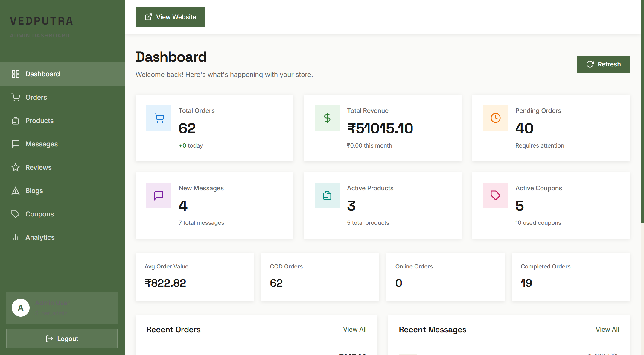The image size is (644, 355).
Task: Click the blue cart icon in Total Orders card
Action: [x=159, y=118]
